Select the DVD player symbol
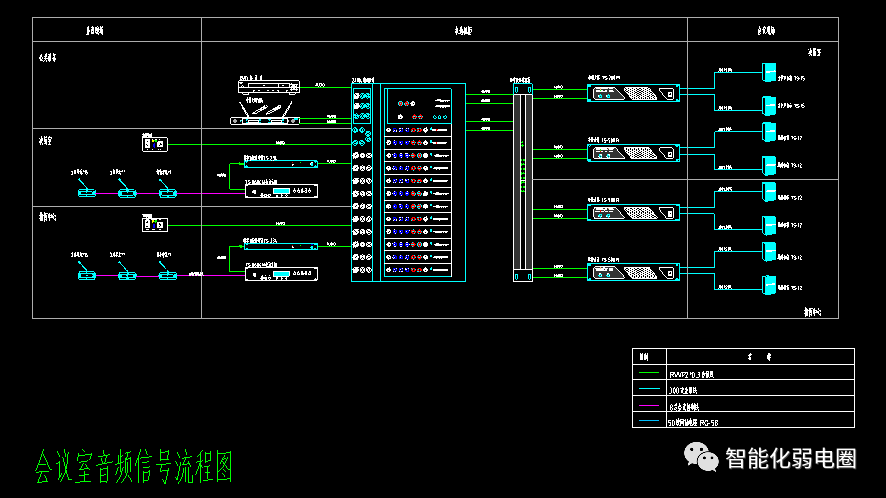The width and height of the screenshot is (886, 498). (268, 87)
